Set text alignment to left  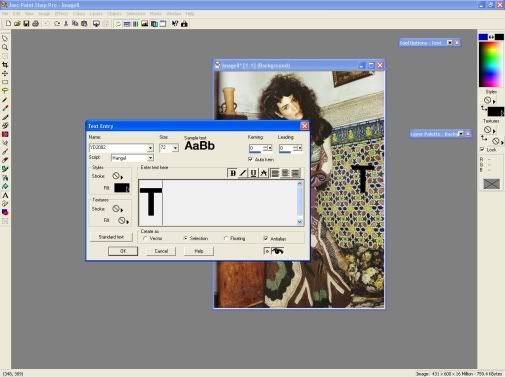[x=275, y=173]
